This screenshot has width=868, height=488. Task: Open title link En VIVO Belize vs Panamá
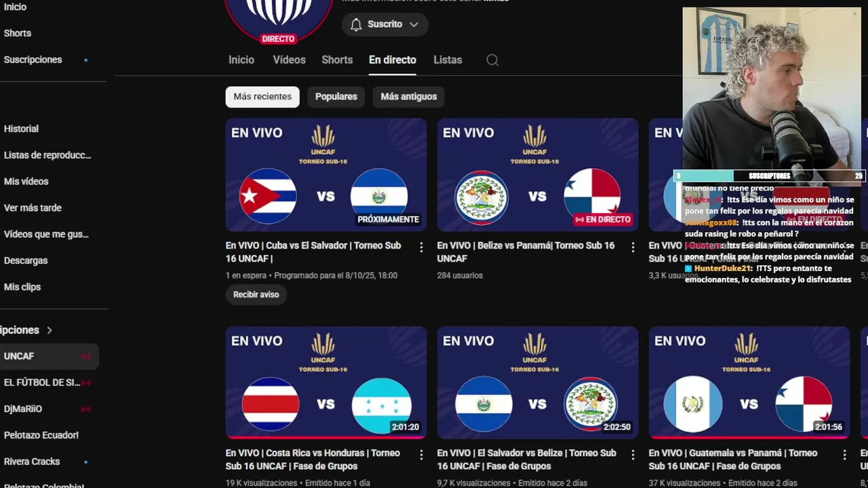point(526,251)
